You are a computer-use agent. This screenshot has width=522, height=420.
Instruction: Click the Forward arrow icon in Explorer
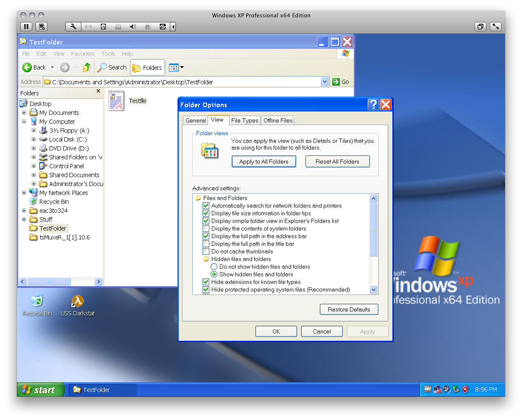tap(64, 67)
